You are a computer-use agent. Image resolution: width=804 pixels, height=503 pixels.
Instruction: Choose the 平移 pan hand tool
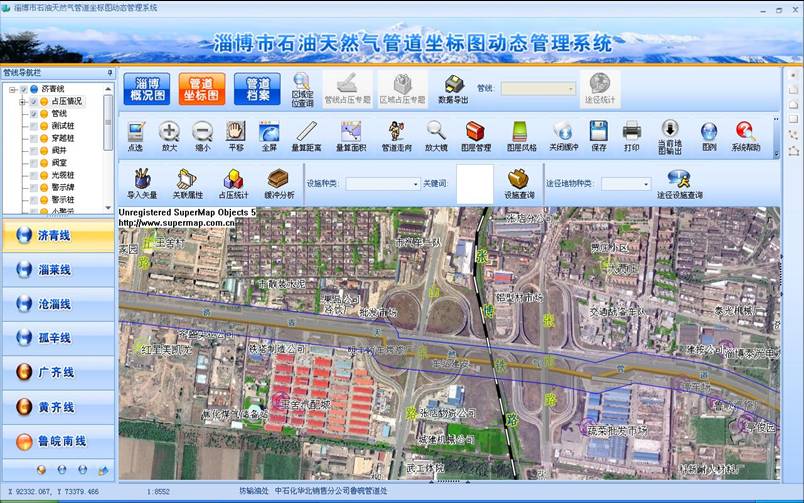click(236, 136)
